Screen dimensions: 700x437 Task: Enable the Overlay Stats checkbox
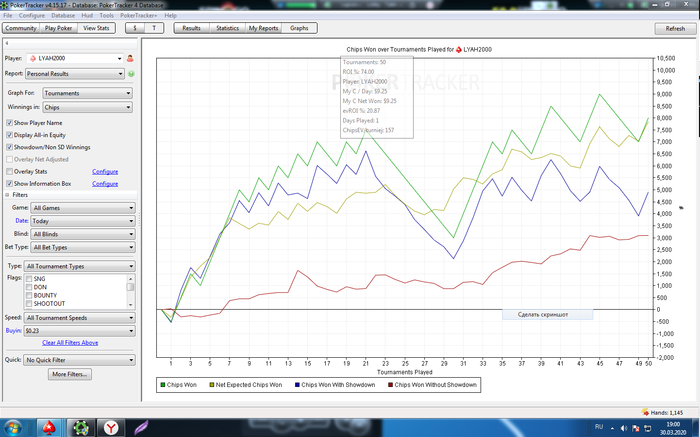click(x=9, y=171)
